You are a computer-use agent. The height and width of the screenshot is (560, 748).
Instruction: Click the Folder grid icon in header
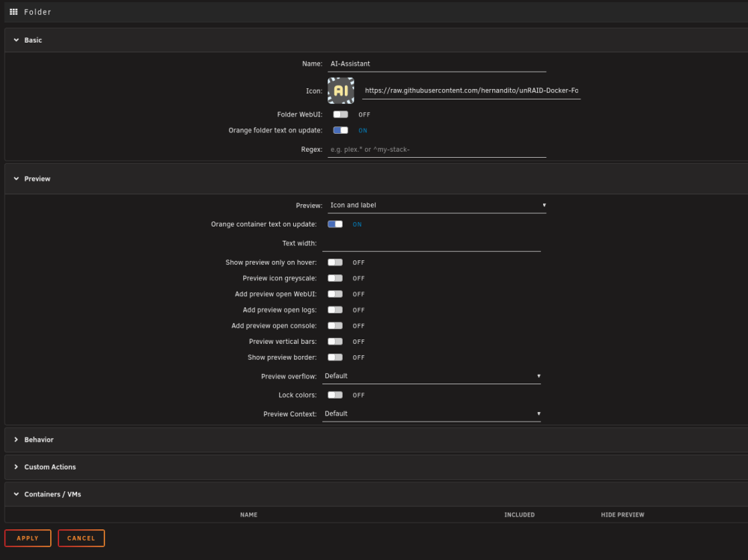click(x=13, y=12)
